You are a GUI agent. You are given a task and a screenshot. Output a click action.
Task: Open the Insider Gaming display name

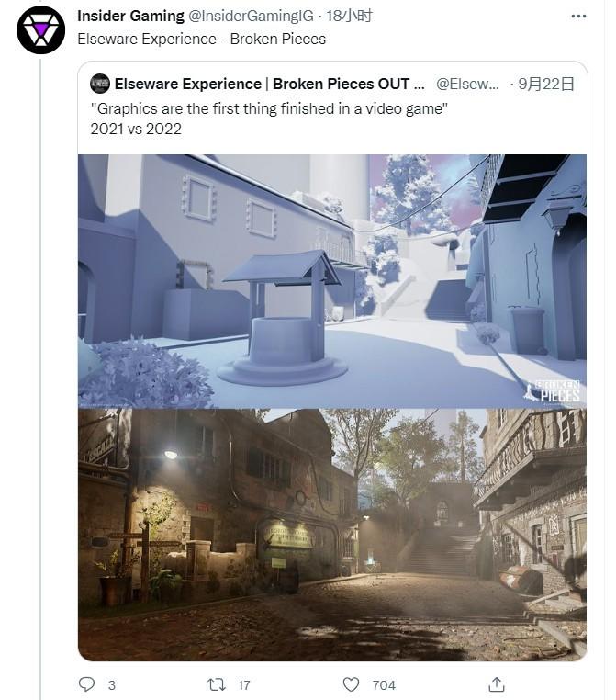tap(130, 16)
